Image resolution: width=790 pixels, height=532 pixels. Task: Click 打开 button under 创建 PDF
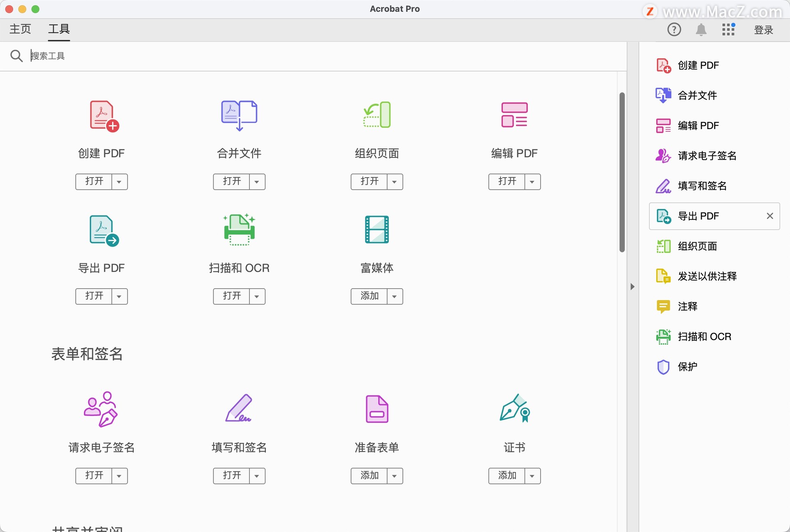94,182
